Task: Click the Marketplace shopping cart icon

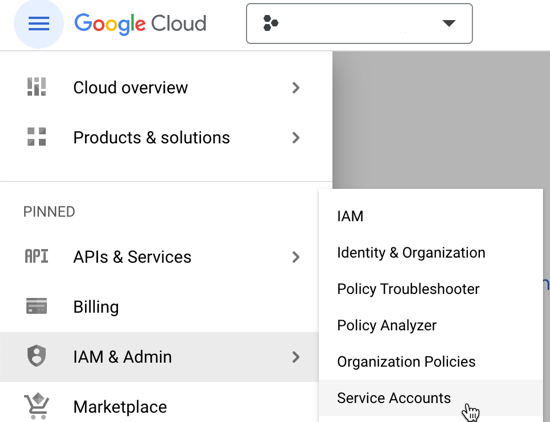Action: coord(36,406)
